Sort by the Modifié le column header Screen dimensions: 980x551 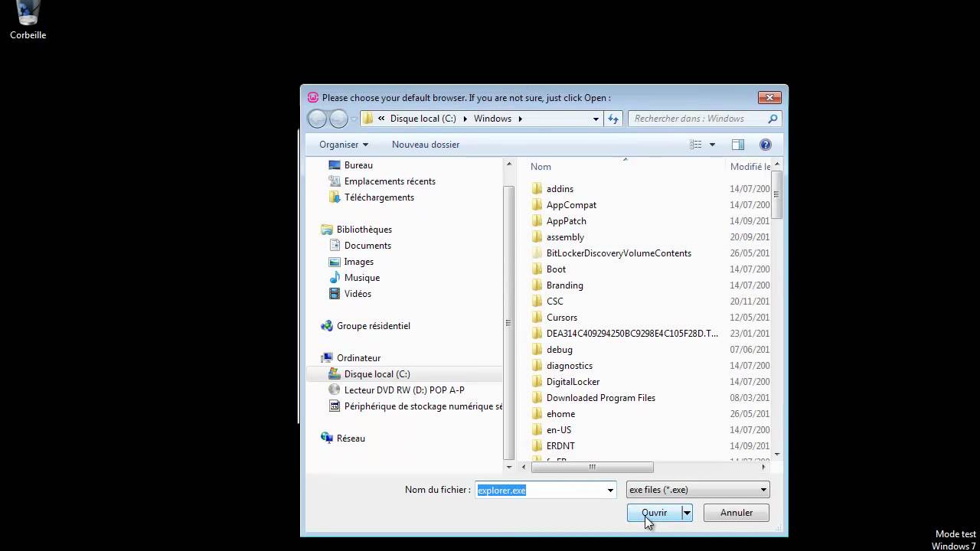[750, 167]
